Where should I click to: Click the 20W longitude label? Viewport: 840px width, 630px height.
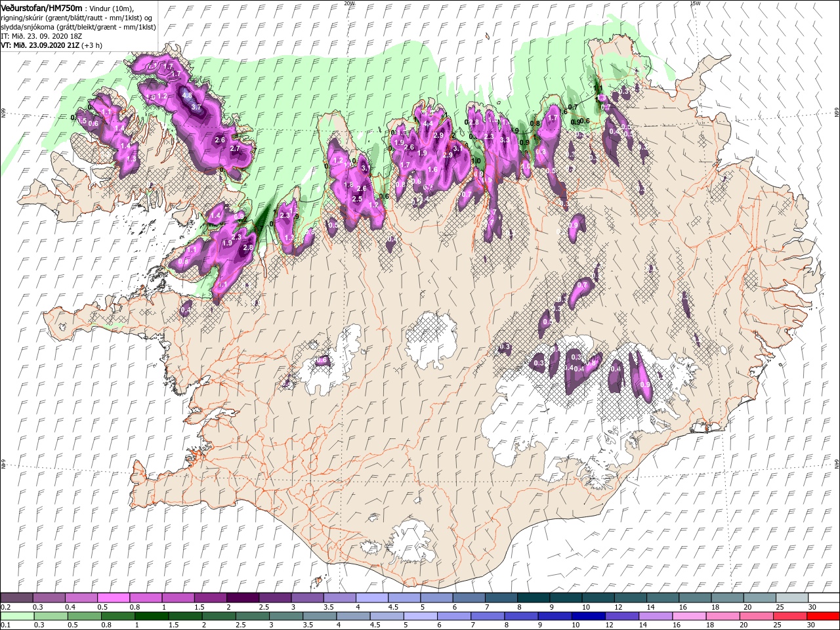[x=350, y=3]
